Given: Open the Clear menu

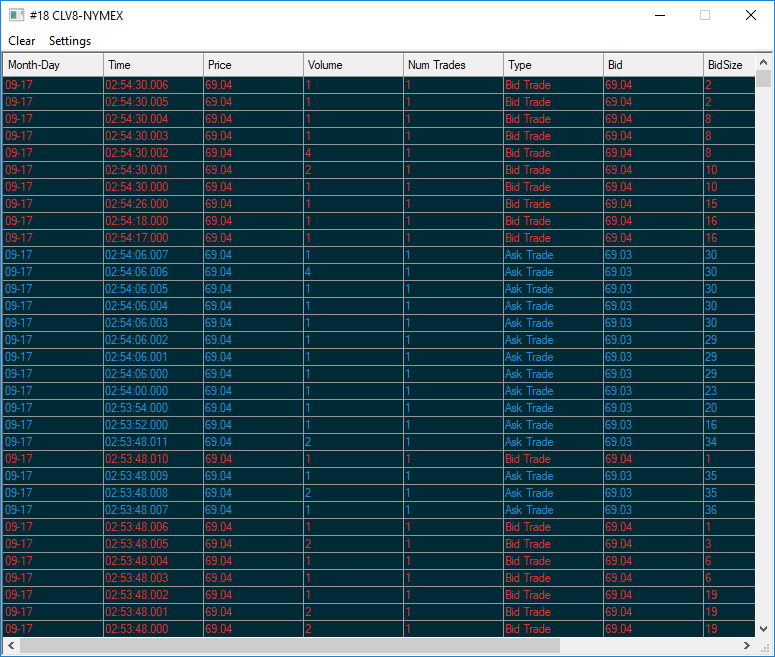Looking at the screenshot, I should click(22, 41).
